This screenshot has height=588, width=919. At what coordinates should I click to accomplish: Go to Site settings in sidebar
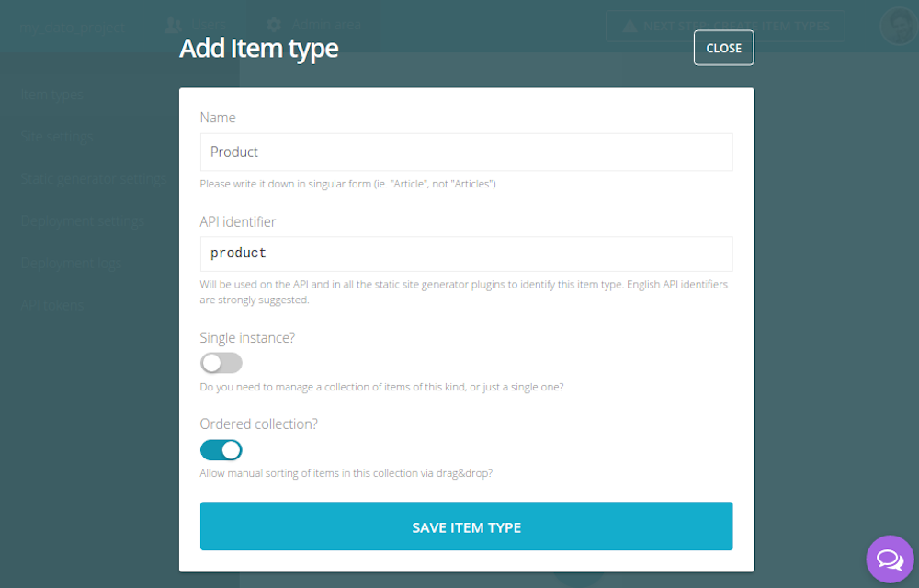pyautogui.click(x=57, y=137)
